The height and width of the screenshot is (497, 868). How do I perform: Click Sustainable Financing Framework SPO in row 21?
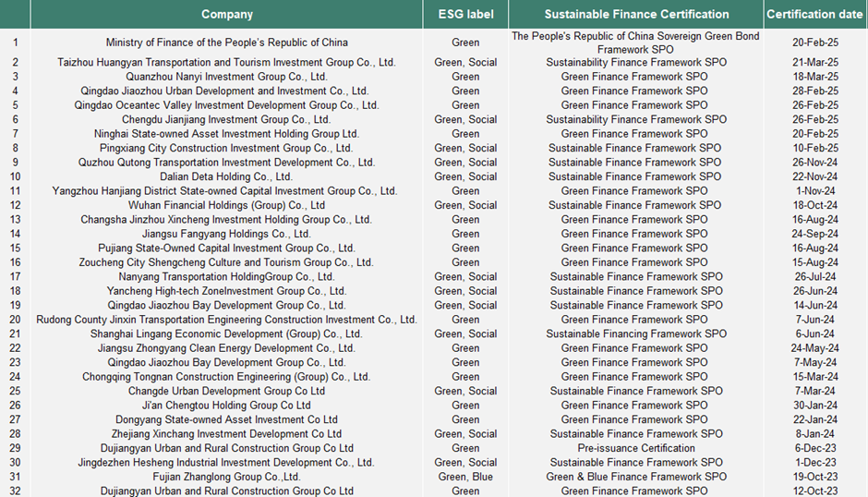tap(636, 334)
